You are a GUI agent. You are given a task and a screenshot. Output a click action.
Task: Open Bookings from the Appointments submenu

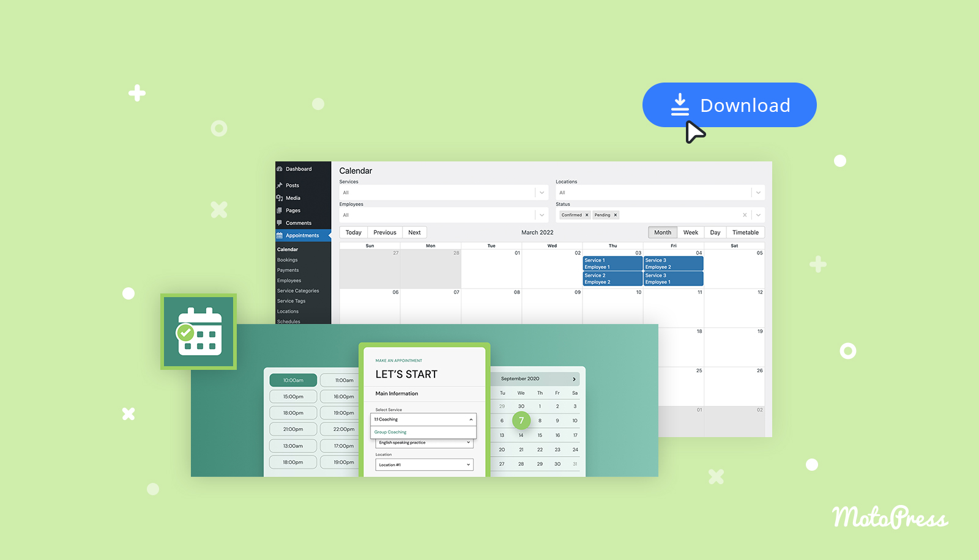pos(287,259)
